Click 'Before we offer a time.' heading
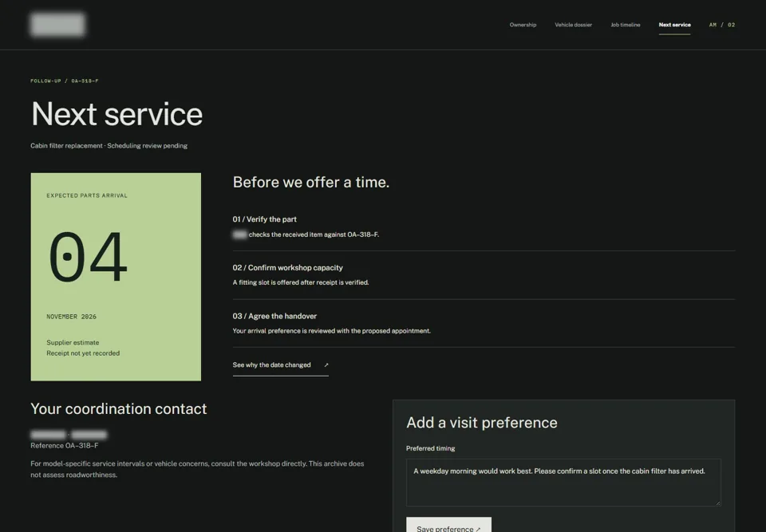 tap(311, 182)
